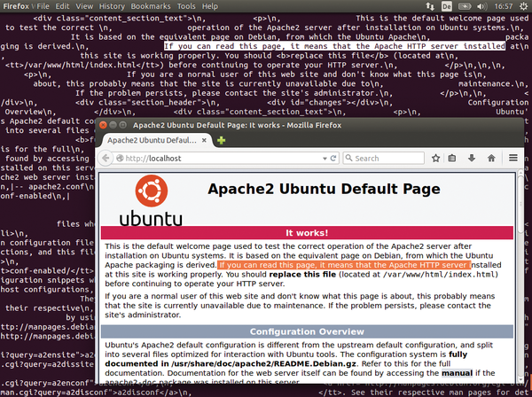This screenshot has height=397, width=532.
Task: Open the Bookmarks menu
Action: tap(151, 6)
